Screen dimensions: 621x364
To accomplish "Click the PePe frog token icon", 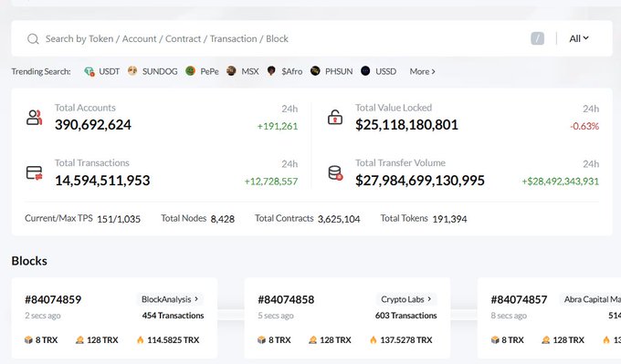I will (x=191, y=71).
